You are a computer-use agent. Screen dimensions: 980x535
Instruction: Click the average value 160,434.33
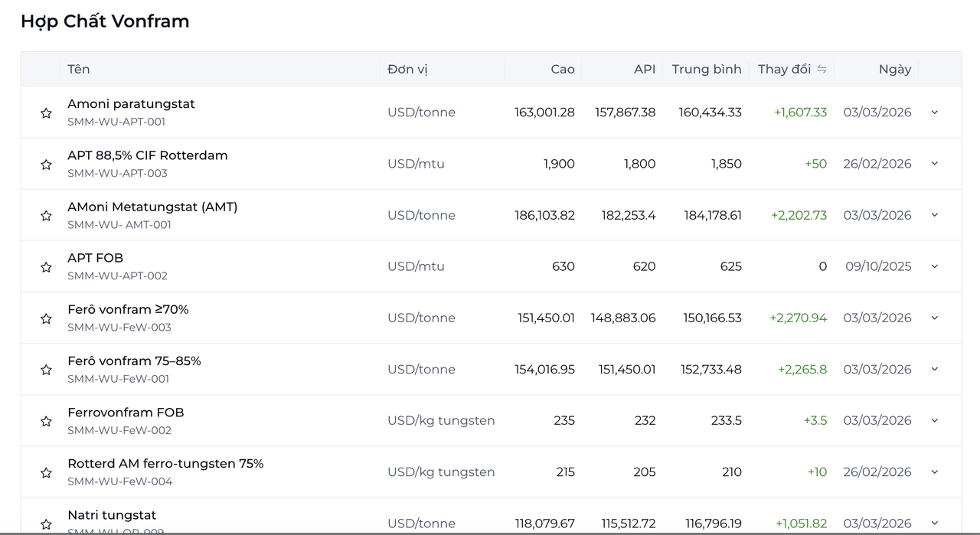click(710, 112)
